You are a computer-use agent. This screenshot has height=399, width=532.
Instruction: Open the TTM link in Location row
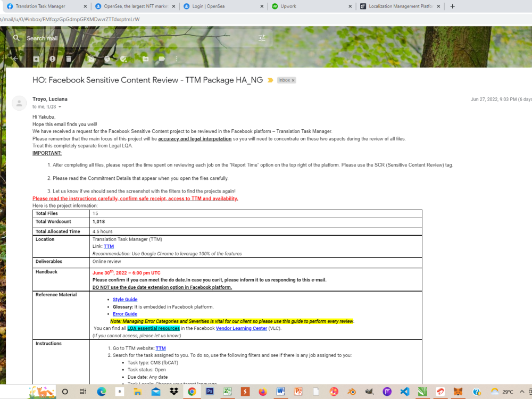109,246
